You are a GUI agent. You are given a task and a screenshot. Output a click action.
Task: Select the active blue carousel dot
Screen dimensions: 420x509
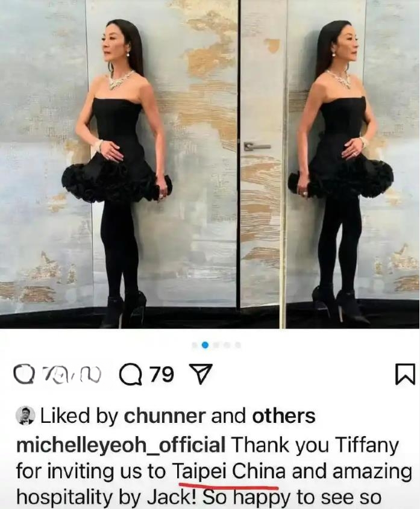(205, 345)
